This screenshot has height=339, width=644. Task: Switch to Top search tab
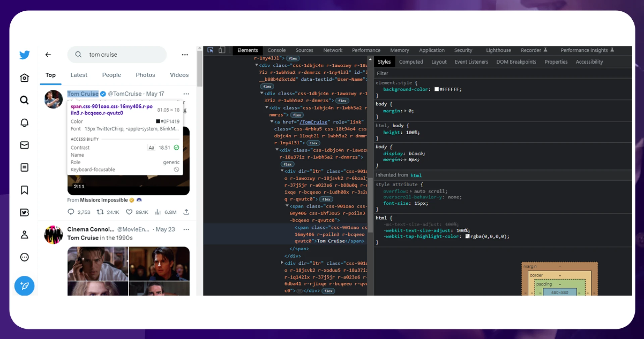click(x=50, y=75)
